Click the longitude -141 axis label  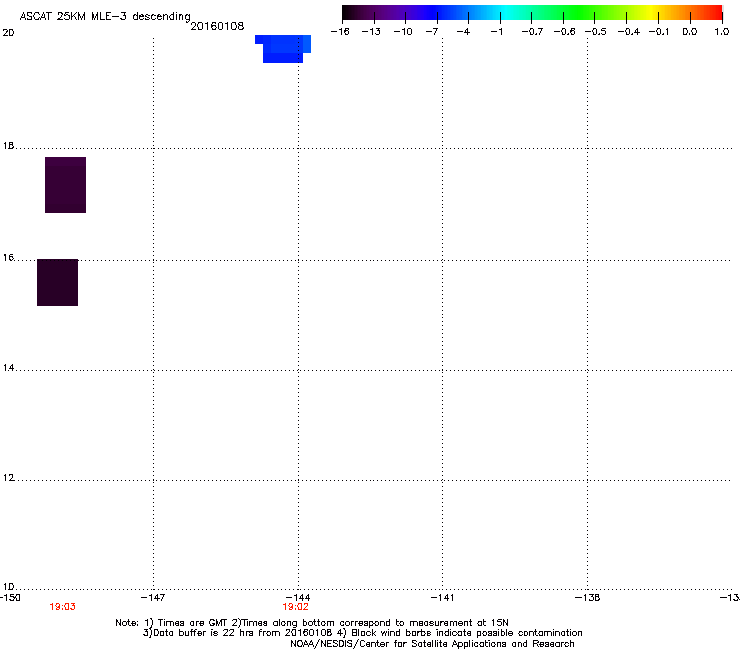442,598
